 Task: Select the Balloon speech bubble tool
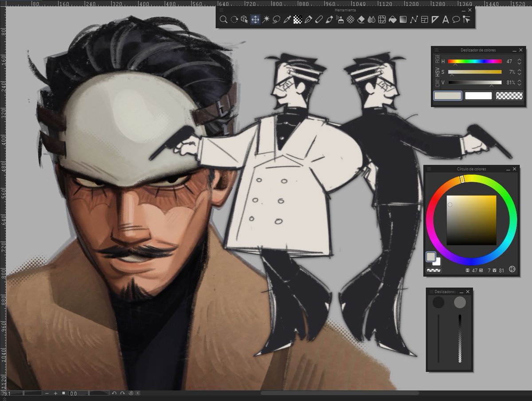(456, 19)
